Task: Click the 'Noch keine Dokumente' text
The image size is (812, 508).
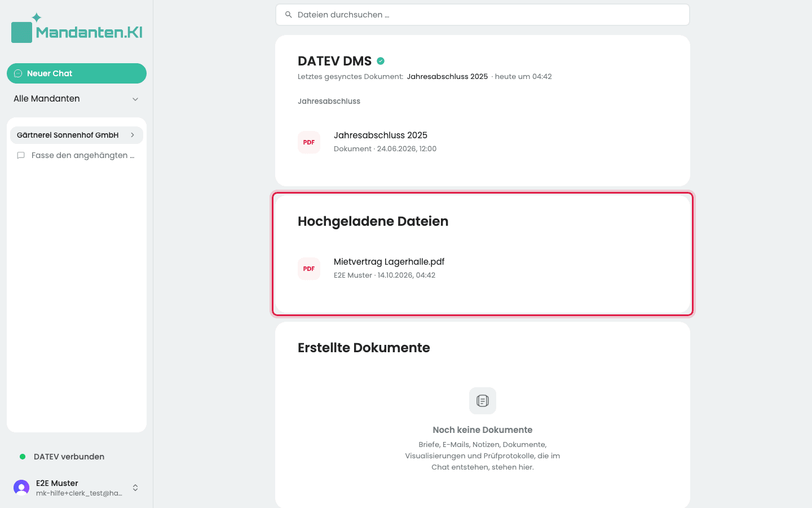Action: 483,430
